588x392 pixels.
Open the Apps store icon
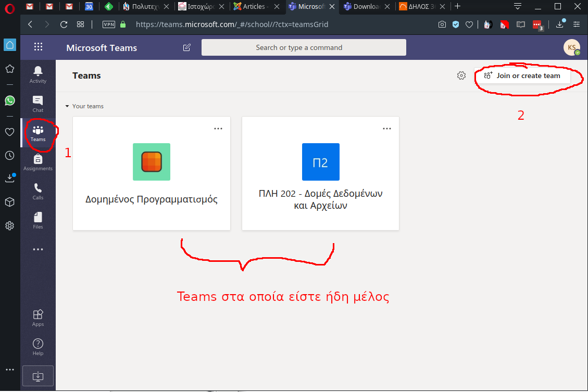(x=38, y=317)
